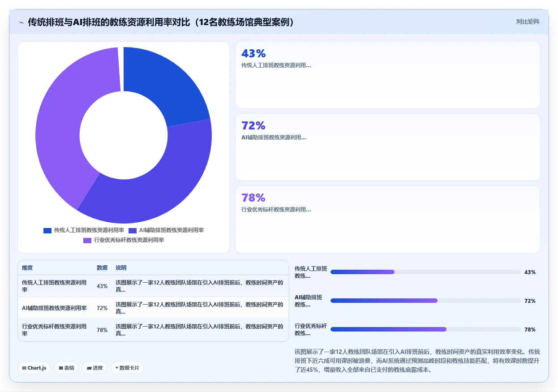The height and width of the screenshot is (392, 558).
Task: Click the progress label 传统人工排班教练…
Action: click(311, 272)
